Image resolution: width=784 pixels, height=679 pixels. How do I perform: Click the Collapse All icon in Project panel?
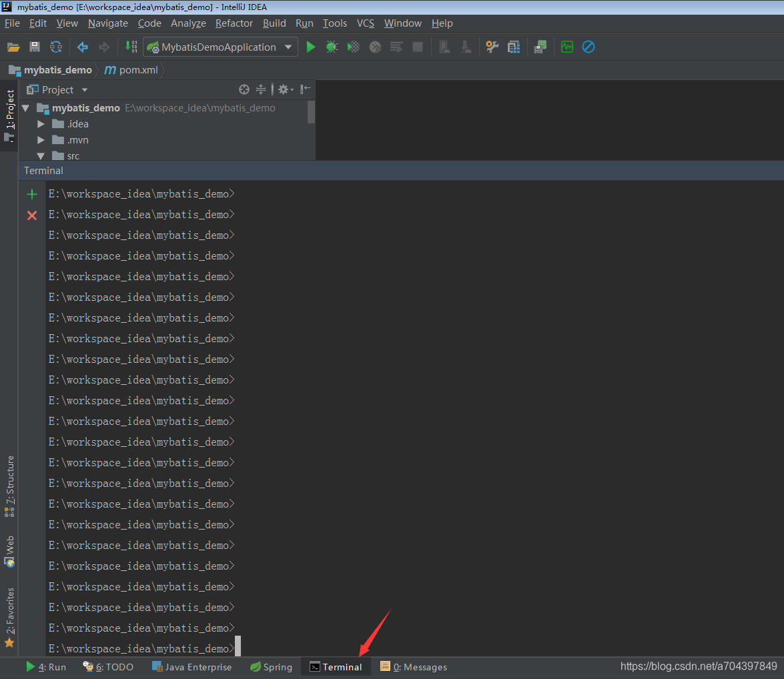[260, 89]
